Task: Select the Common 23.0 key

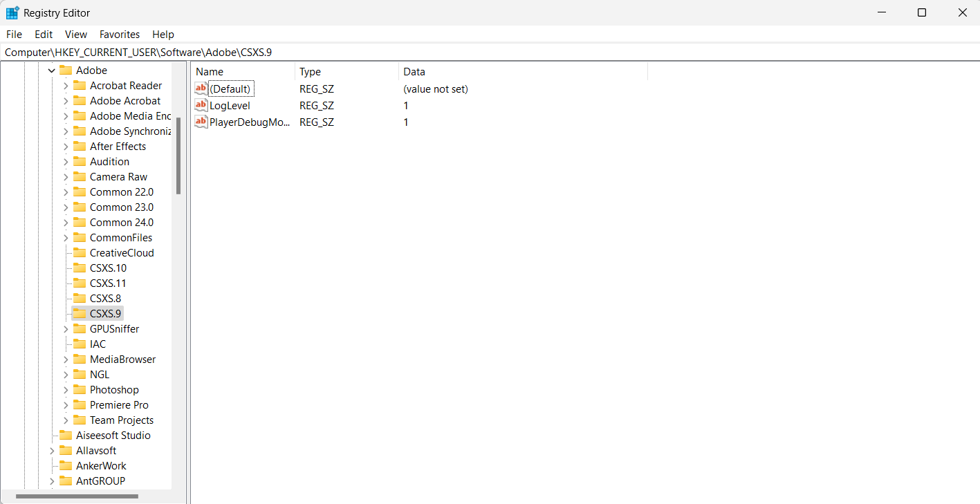Action: click(x=122, y=207)
